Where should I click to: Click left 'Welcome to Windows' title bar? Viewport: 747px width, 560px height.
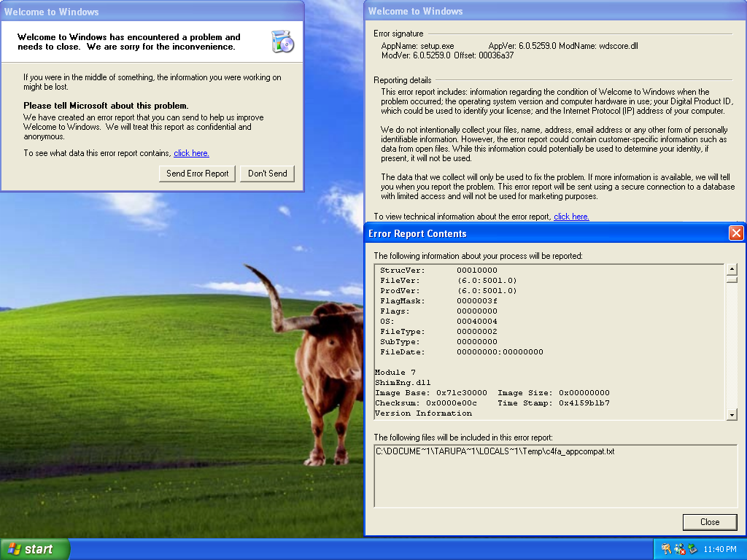(x=152, y=12)
